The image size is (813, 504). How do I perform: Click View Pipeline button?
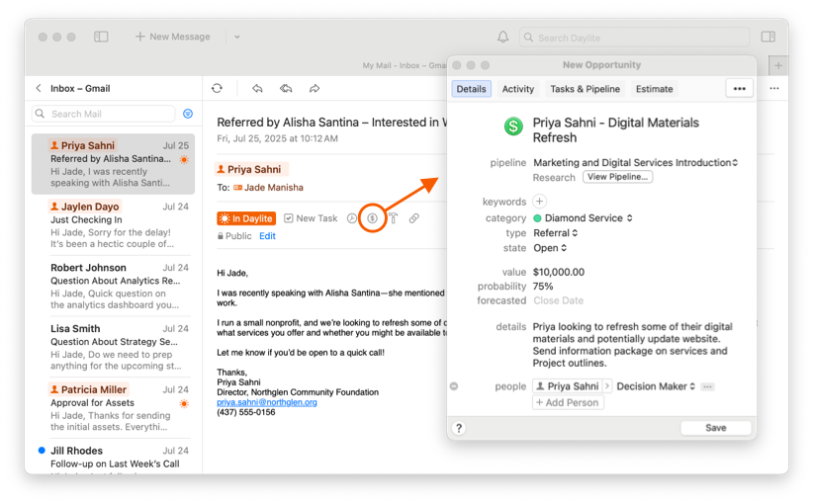(x=617, y=177)
